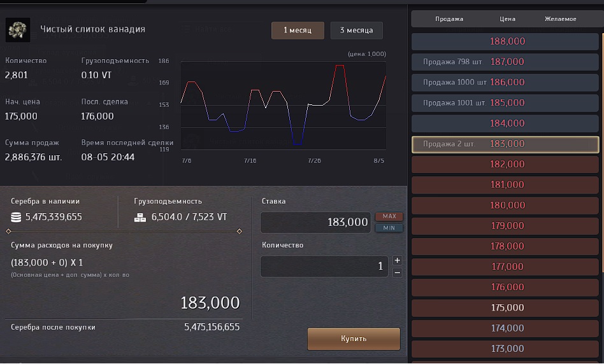Screen dimensions: 604x364
Task: Switch chart to 1 месяц
Action: [298, 31]
